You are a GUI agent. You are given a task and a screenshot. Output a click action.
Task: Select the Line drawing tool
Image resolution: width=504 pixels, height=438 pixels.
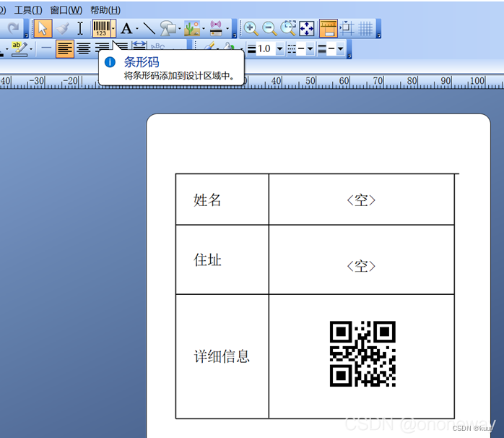tap(149, 29)
